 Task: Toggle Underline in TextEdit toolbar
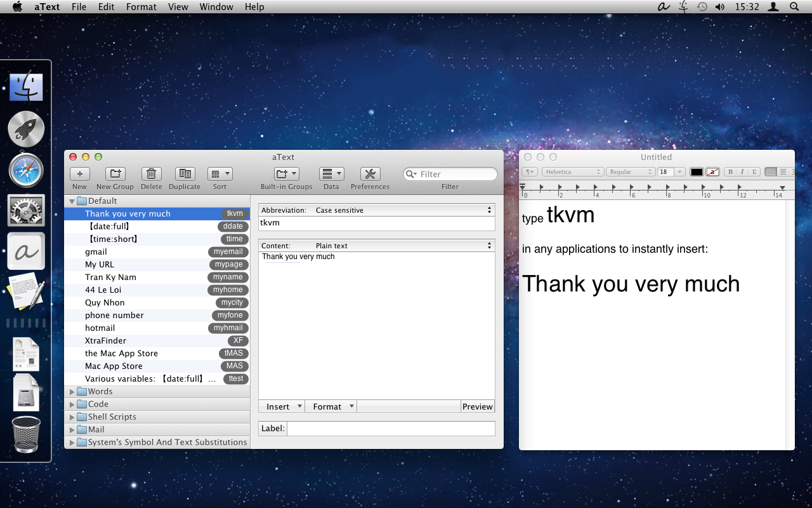pyautogui.click(x=754, y=172)
